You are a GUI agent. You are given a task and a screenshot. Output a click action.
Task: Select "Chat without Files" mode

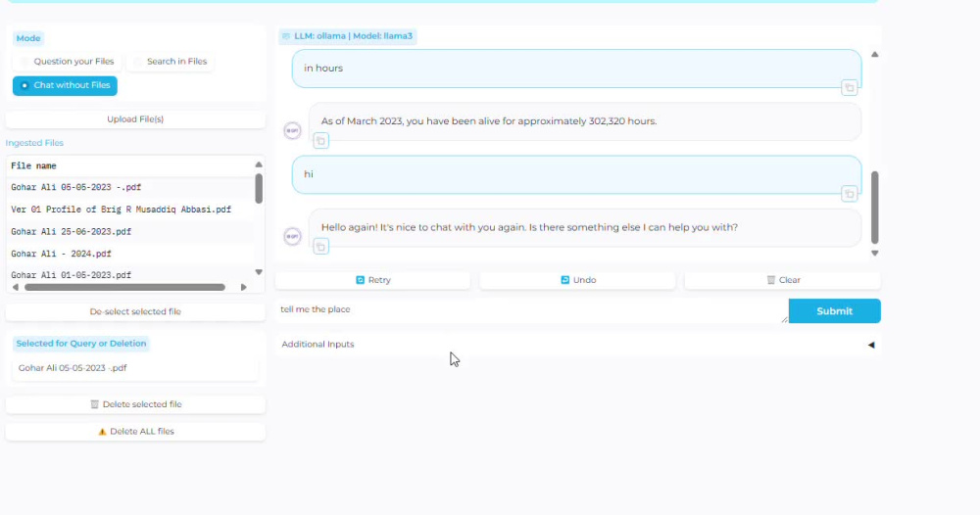(x=65, y=85)
